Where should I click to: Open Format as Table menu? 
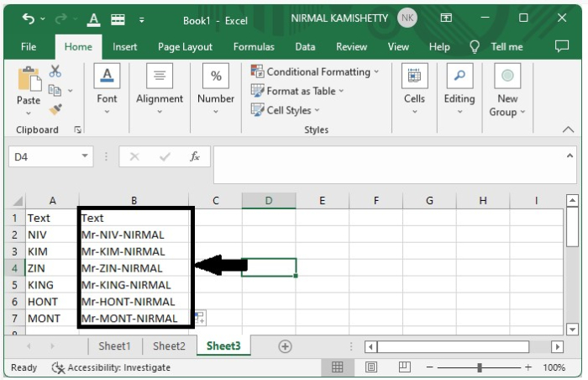point(297,91)
